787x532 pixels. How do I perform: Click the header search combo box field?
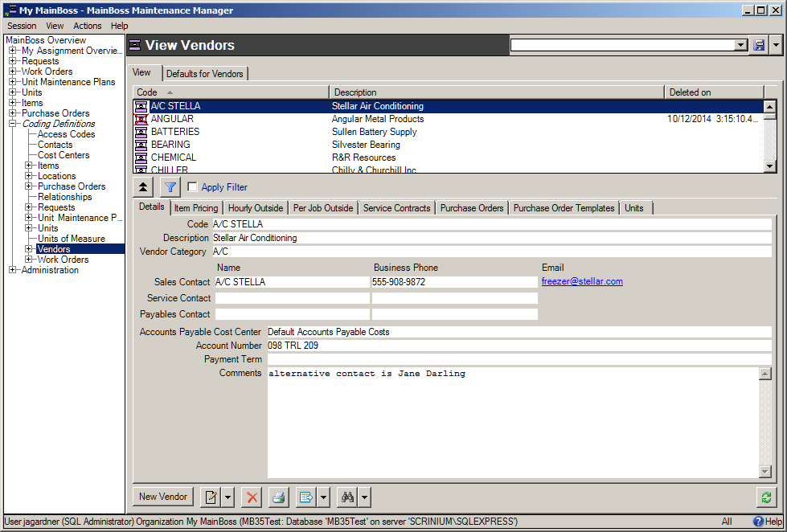[623, 45]
